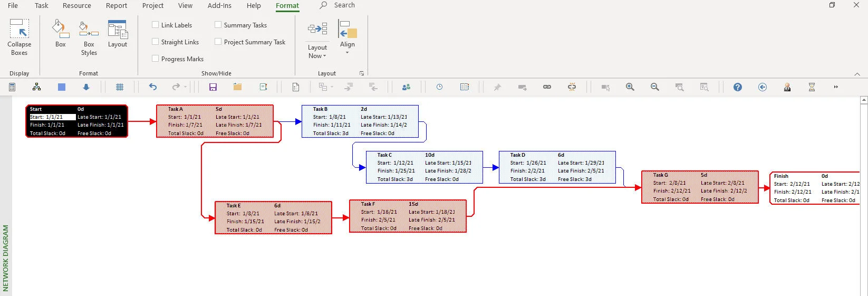Click the unlink tasks broken chain icon
This screenshot has width=868, height=296.
[572, 87]
